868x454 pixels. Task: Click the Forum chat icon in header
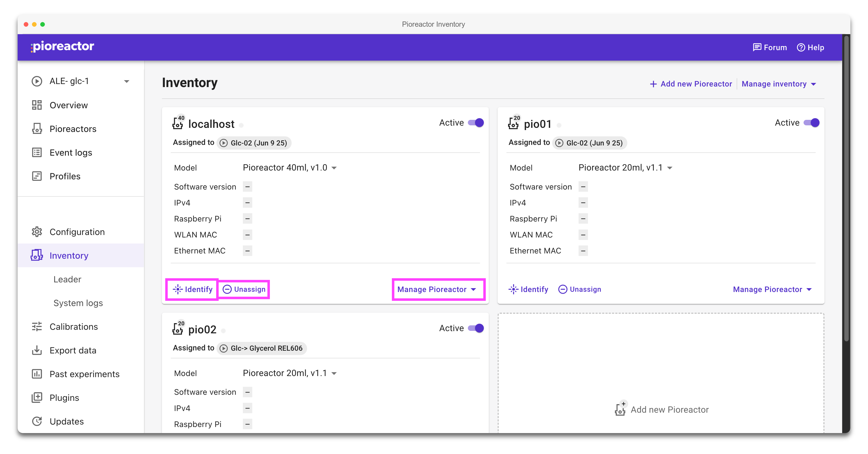pyautogui.click(x=757, y=48)
